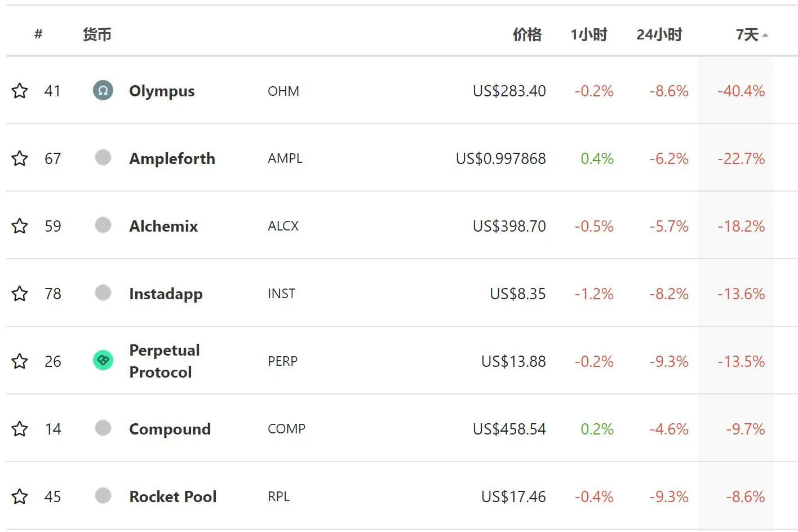The height and width of the screenshot is (532, 798).
Task: Click the Instadapp name link
Action: click(x=166, y=294)
